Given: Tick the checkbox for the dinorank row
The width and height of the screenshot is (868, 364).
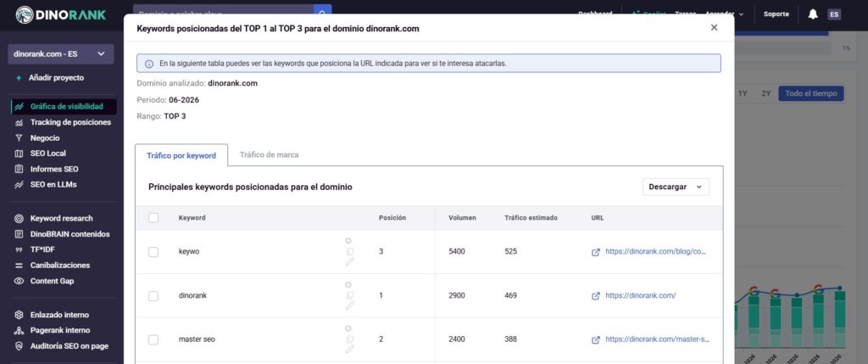Looking at the screenshot, I should click(x=153, y=296).
